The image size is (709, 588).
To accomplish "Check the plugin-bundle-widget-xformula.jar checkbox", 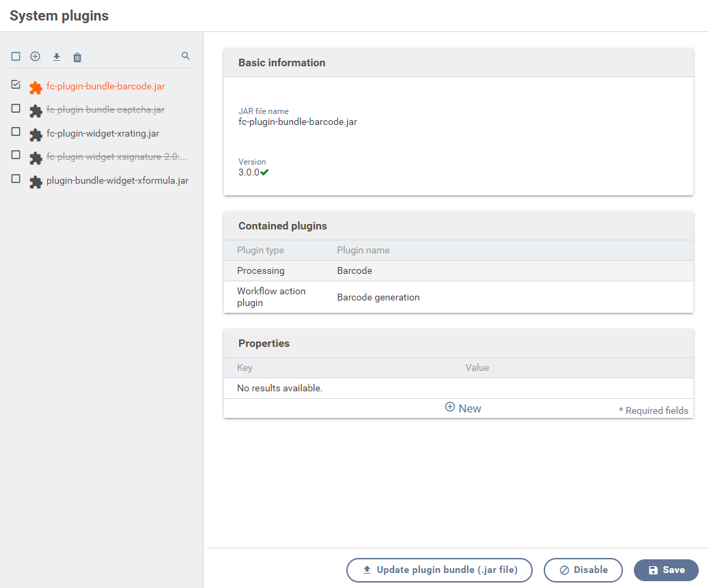I will tap(16, 179).
